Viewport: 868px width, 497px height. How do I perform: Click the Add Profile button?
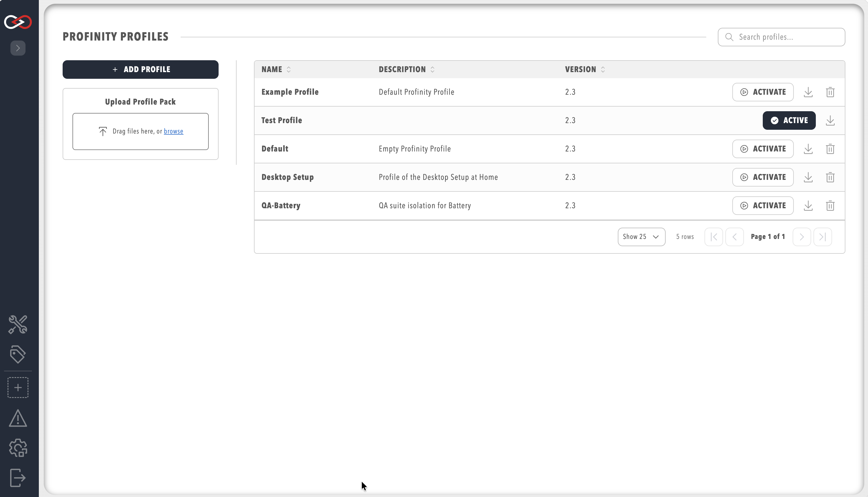[x=140, y=70]
